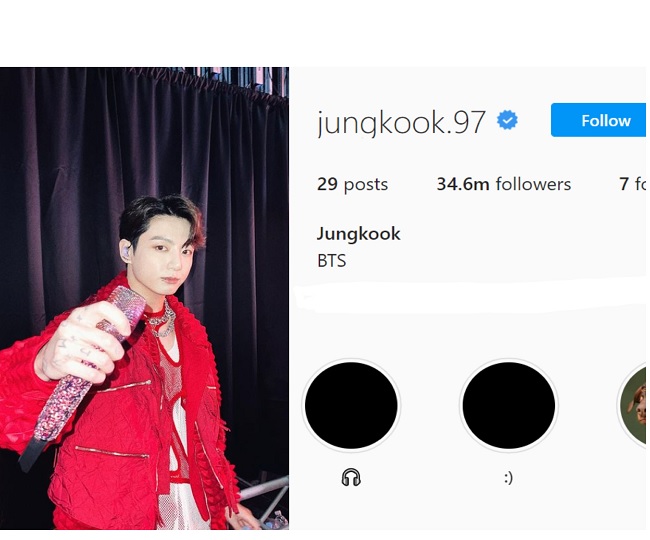Click the headphones emoji highlight label
Image resolution: width=650 pixels, height=540 pixels.
(x=351, y=477)
